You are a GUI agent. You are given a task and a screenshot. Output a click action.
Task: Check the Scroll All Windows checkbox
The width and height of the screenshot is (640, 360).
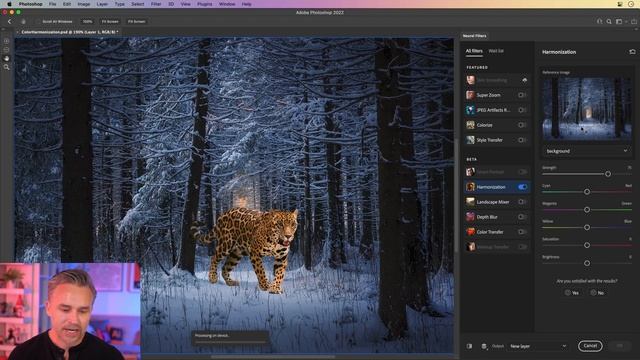[x=38, y=21]
